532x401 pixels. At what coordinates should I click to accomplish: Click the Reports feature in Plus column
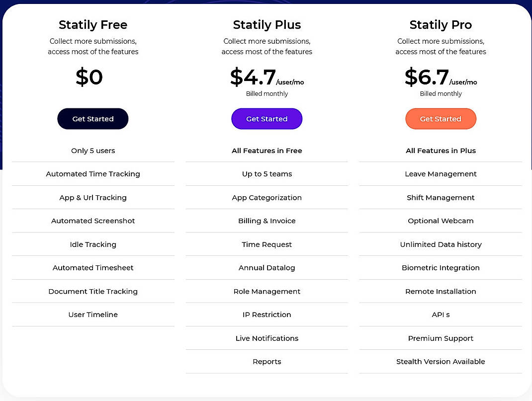(266, 361)
